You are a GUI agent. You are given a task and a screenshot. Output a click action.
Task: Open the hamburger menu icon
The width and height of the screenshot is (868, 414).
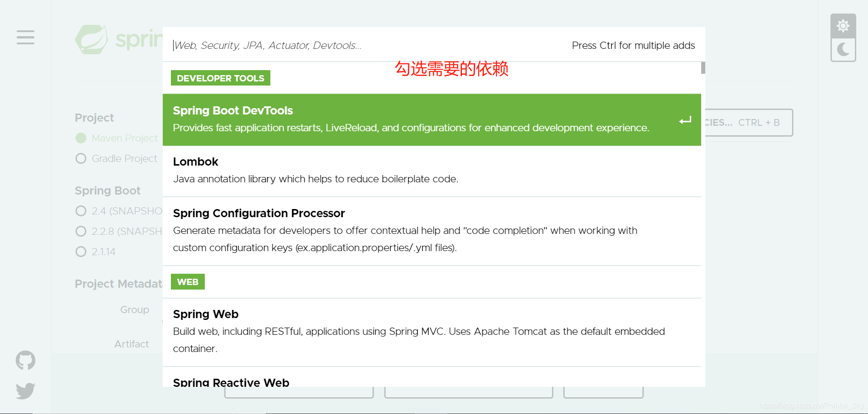(25, 37)
